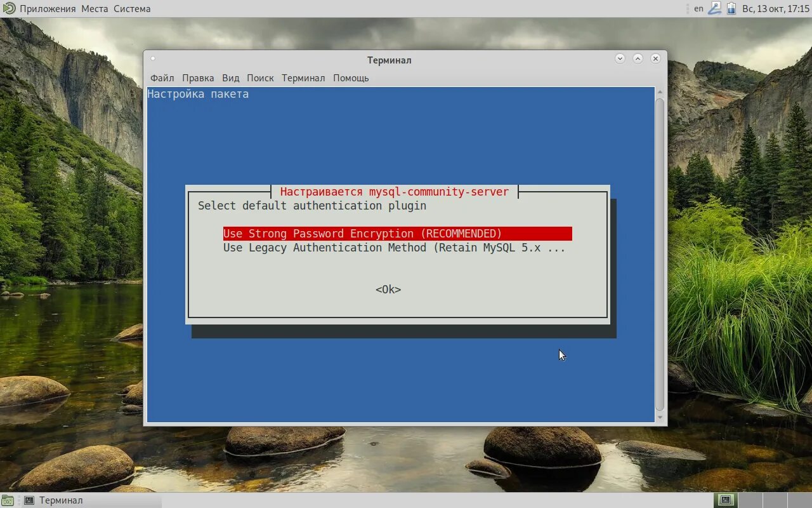Open the Терминал menu in the menu bar
Viewport: 812px width, 508px height.
[303, 77]
